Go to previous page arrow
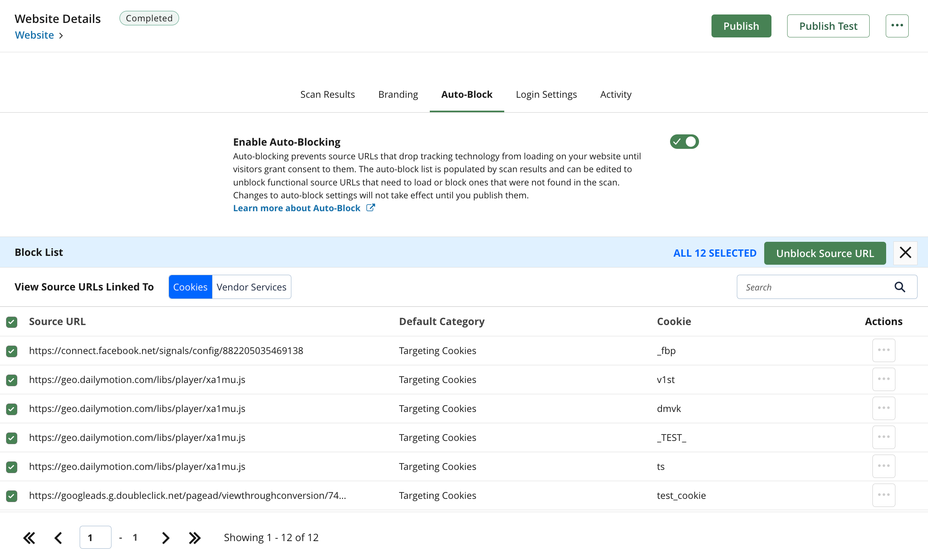Viewport: 928px width, 560px height. point(58,538)
